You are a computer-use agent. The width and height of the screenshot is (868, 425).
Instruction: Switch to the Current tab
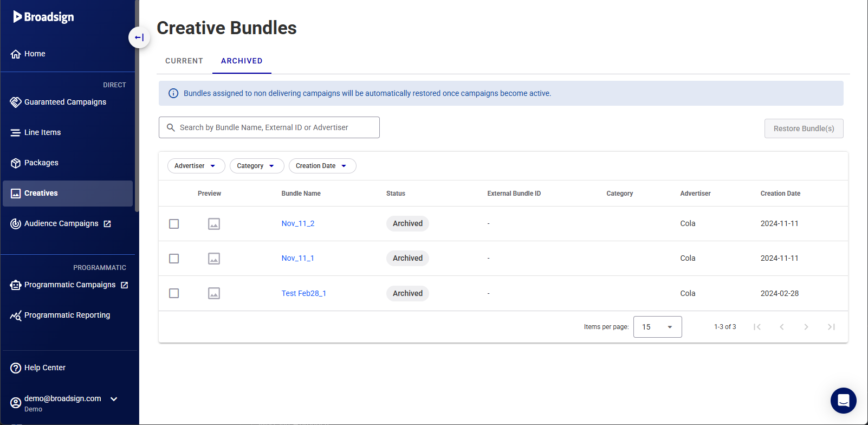[184, 61]
